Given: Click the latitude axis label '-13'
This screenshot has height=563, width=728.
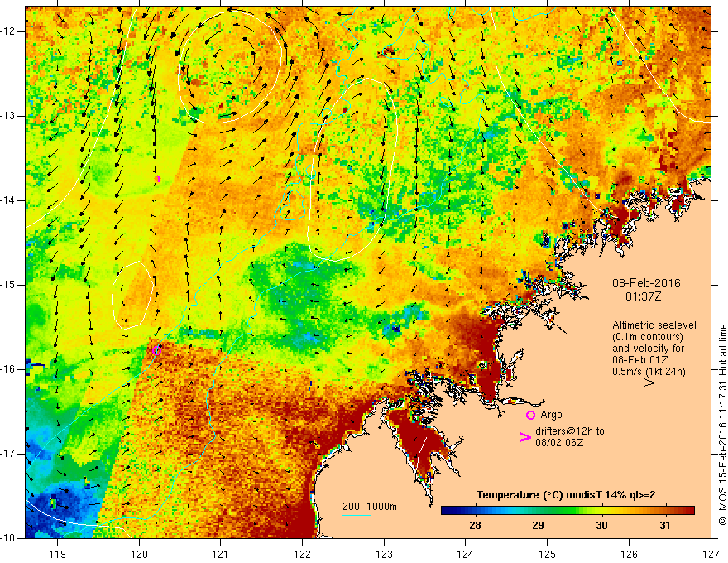Looking at the screenshot, I should pyautogui.click(x=8, y=116).
